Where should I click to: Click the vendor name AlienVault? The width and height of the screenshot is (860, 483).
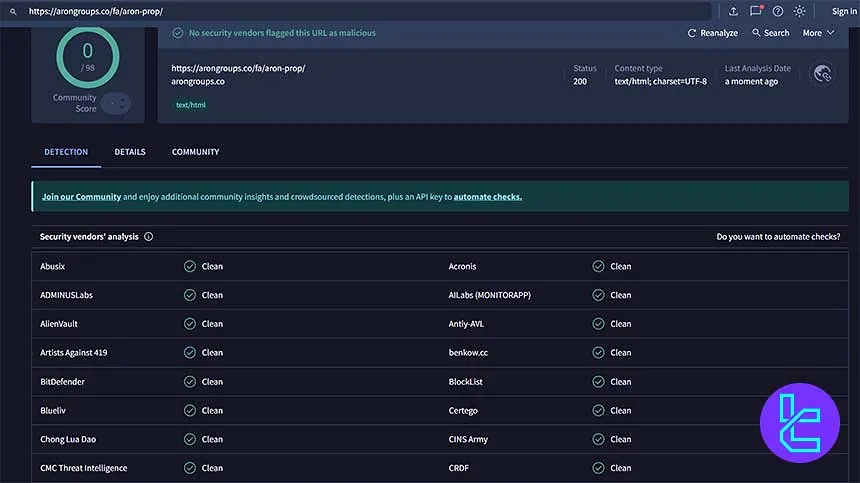[x=59, y=324]
